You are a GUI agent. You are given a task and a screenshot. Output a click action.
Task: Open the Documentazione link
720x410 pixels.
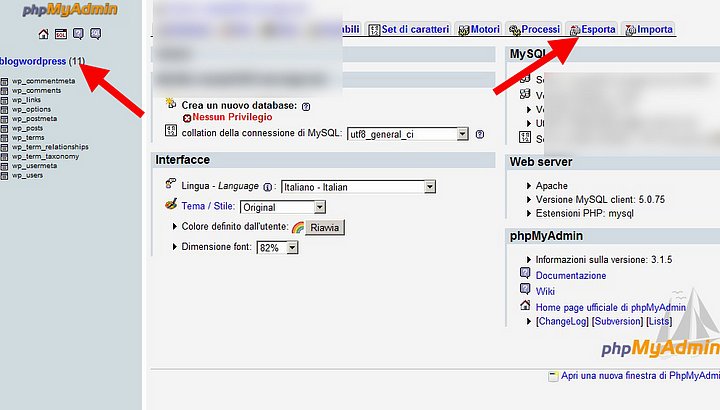pyautogui.click(x=571, y=275)
